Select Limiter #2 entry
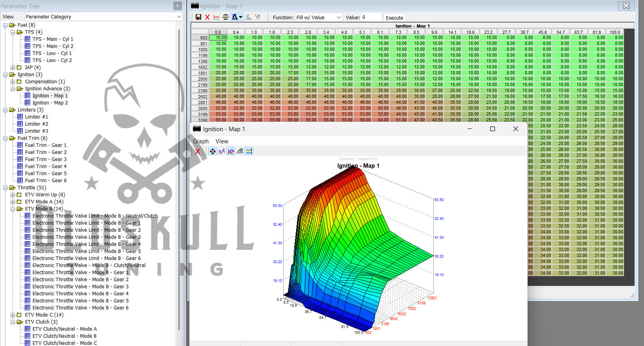Image resolution: width=644 pixels, height=346 pixels. [36, 124]
